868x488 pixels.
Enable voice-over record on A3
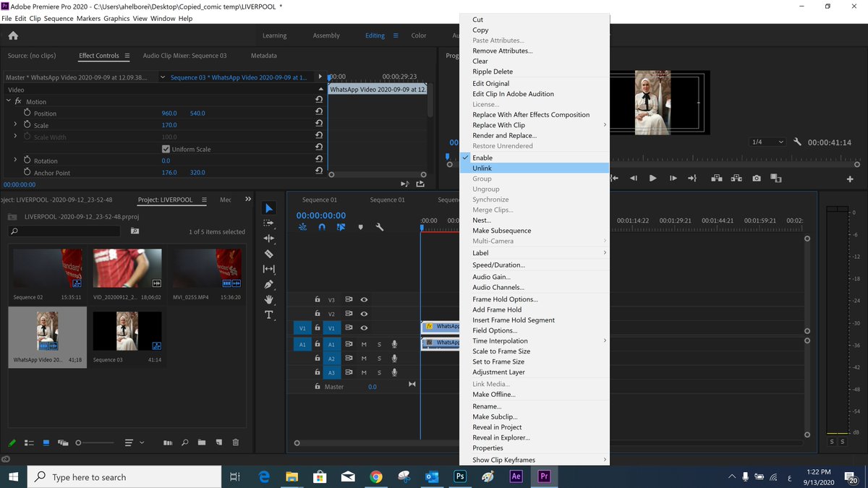click(x=394, y=372)
